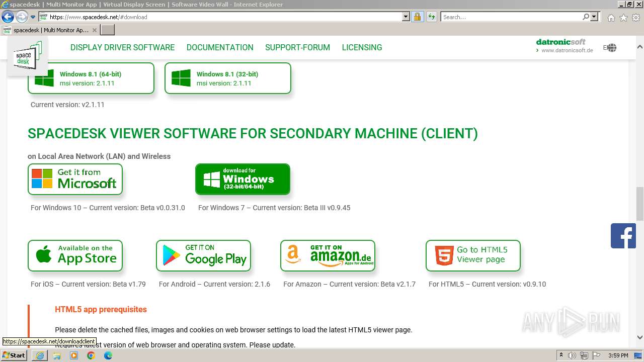Click Go to HTML5 Viewer page button

pyautogui.click(x=473, y=255)
